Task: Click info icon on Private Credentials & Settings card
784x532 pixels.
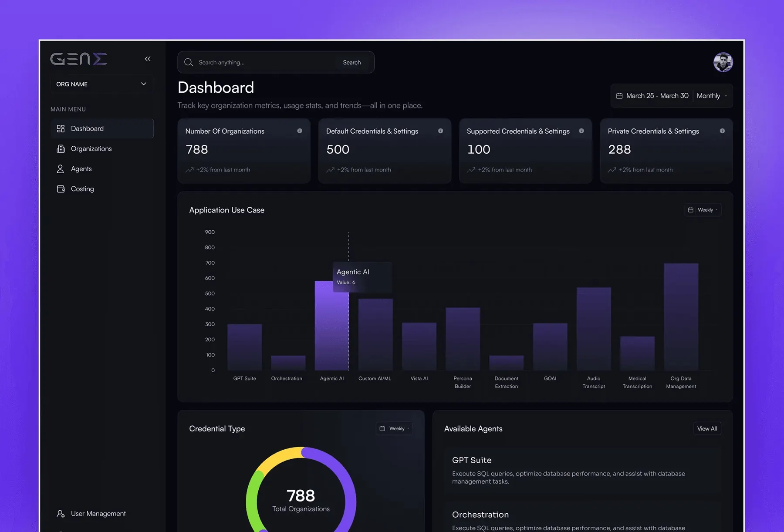Action: 722,131
